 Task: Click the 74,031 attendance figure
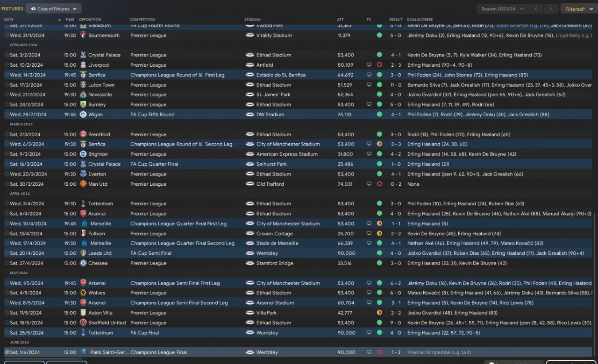tap(345, 184)
